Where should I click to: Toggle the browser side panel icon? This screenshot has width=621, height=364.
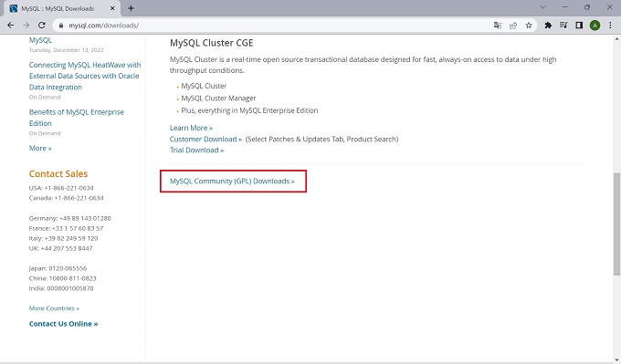[579, 26]
